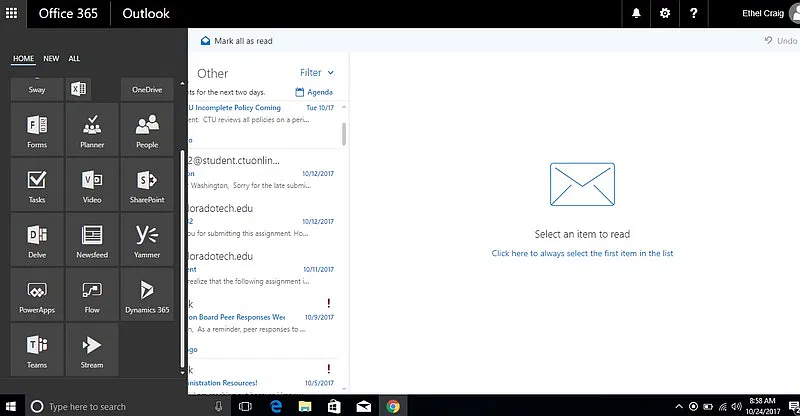Launch the Video app
This screenshot has width=800, height=416.
(x=92, y=185)
